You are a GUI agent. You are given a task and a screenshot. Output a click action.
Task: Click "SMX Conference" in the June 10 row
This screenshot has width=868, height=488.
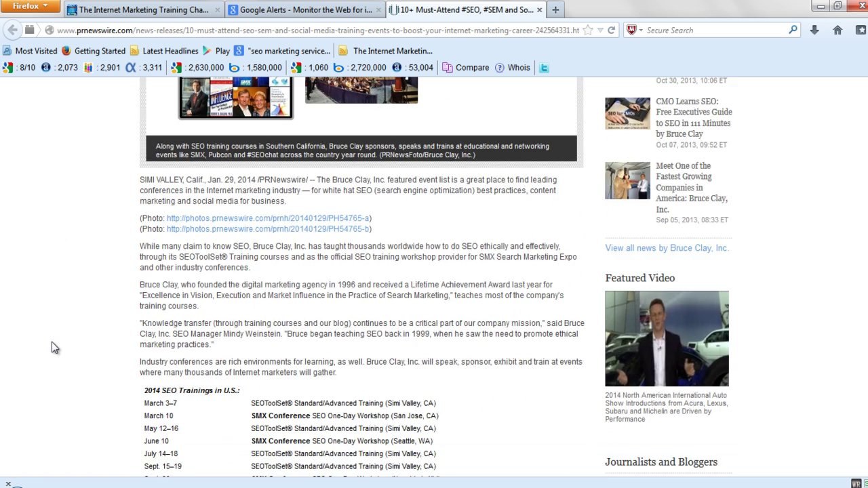[281, 441]
